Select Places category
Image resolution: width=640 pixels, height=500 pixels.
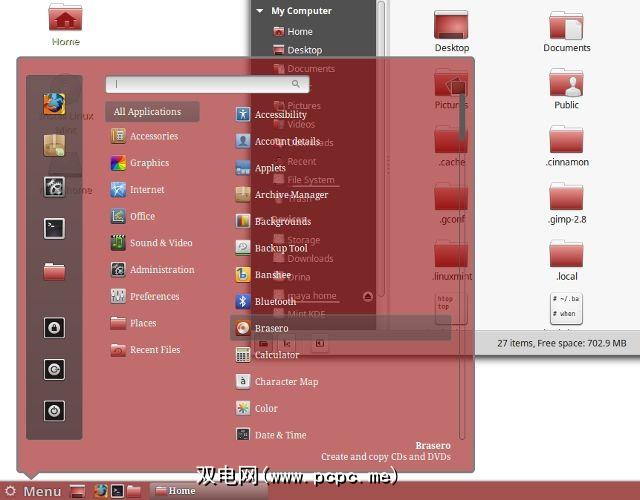point(133,323)
